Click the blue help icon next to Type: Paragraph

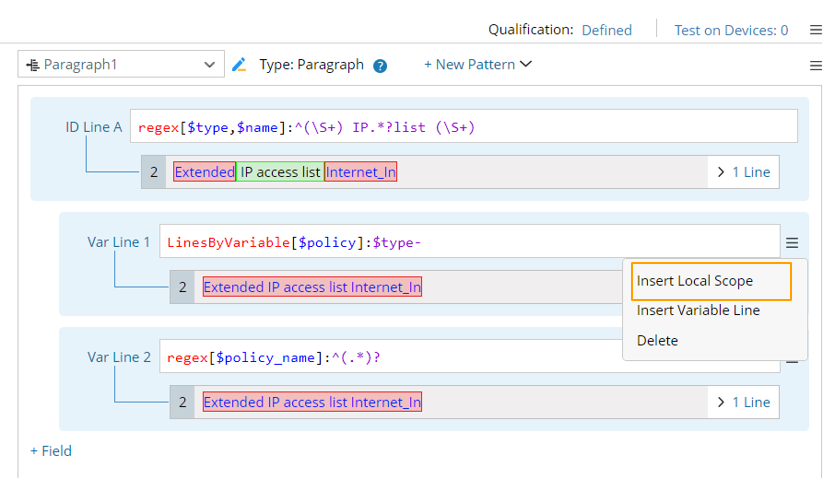[x=380, y=66]
